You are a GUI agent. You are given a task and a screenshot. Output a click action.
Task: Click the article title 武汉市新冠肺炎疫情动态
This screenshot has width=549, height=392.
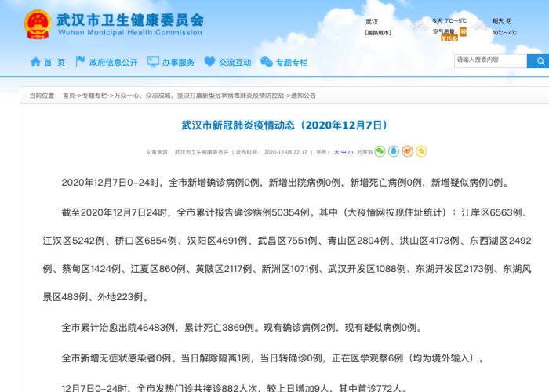coord(284,125)
